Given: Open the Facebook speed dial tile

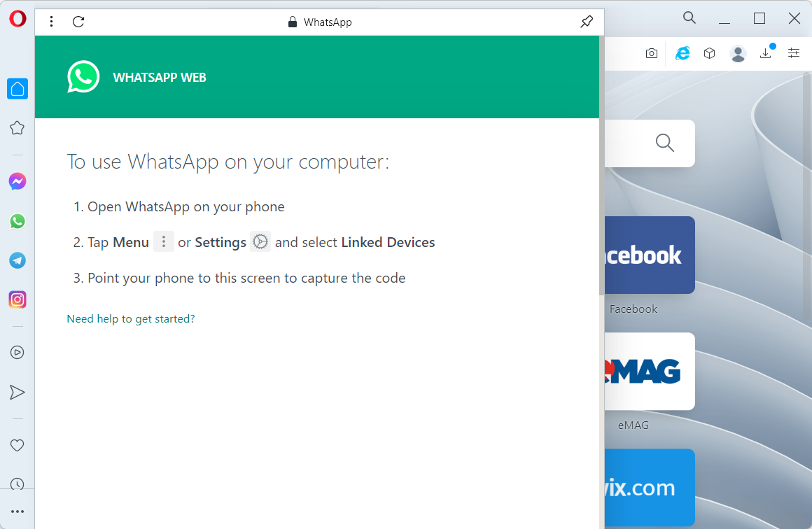Looking at the screenshot, I should pos(650,255).
